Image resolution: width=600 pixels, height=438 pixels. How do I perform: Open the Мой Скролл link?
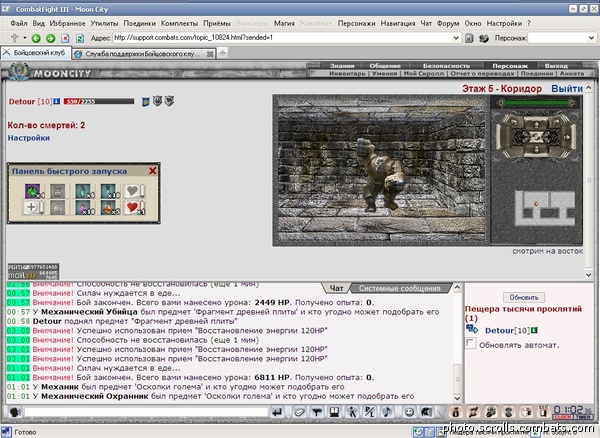pyautogui.click(x=424, y=73)
